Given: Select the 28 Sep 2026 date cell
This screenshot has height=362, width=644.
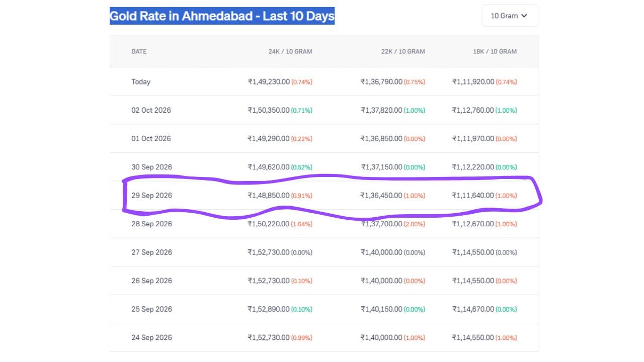Looking at the screenshot, I should click(151, 224).
